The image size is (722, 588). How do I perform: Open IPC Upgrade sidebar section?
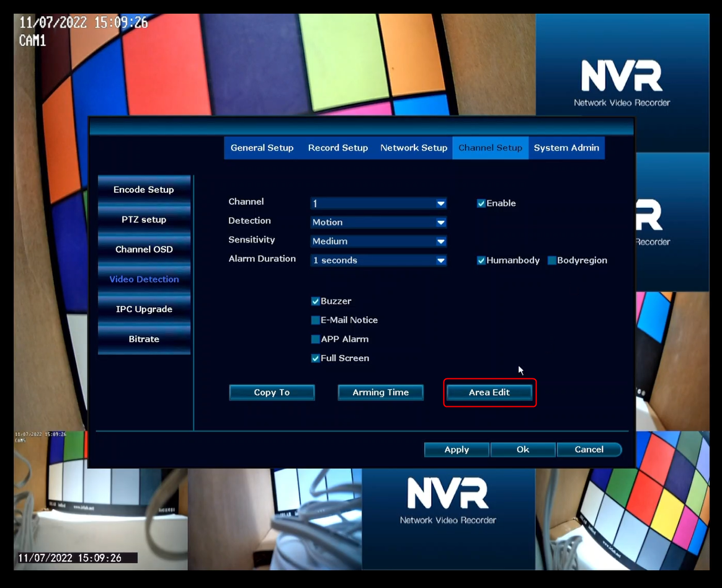click(x=144, y=310)
